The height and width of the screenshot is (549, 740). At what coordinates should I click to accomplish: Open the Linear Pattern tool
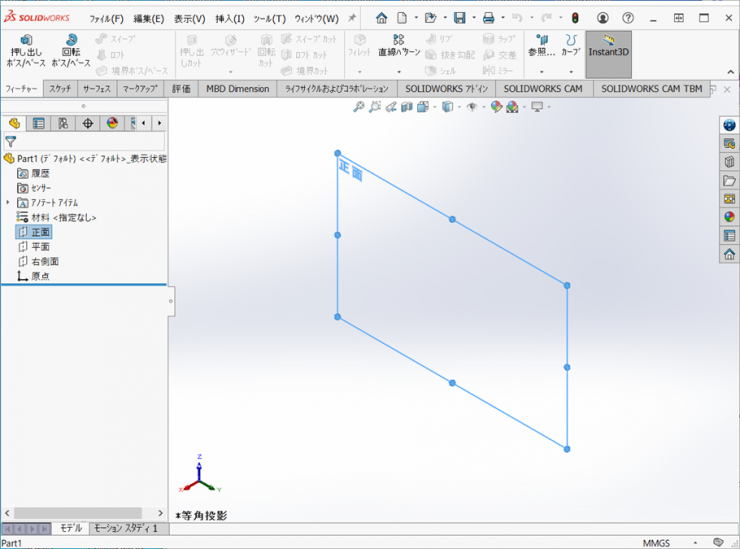coord(399,46)
